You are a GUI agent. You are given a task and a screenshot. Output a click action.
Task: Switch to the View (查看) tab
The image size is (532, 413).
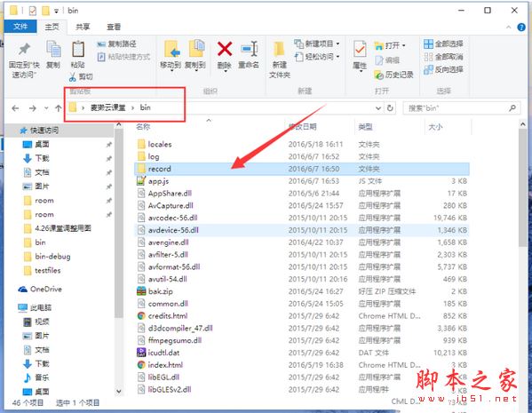(x=114, y=27)
